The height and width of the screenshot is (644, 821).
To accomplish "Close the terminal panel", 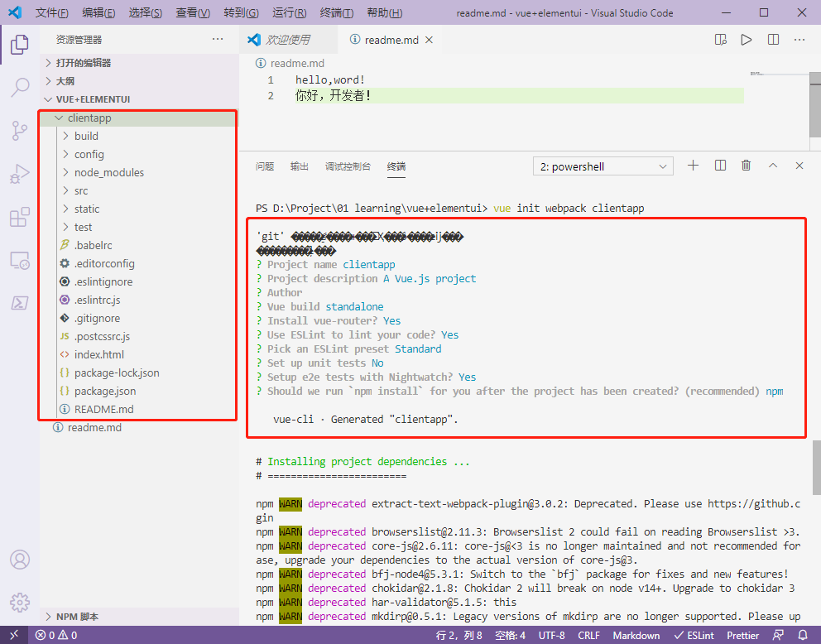I will [x=799, y=166].
